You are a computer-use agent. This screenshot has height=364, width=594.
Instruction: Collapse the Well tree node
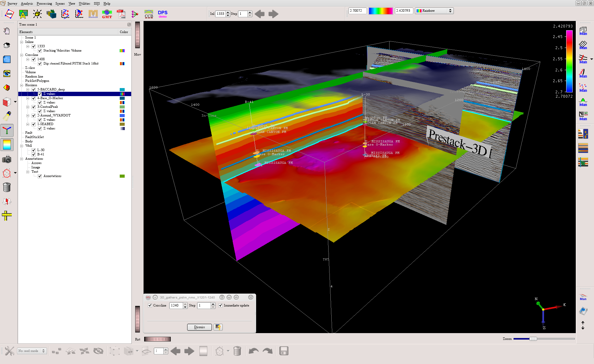22,146
